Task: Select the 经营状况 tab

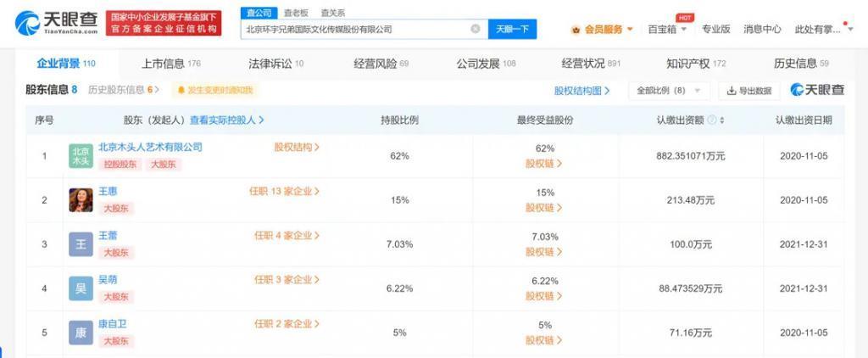Action: [591, 64]
